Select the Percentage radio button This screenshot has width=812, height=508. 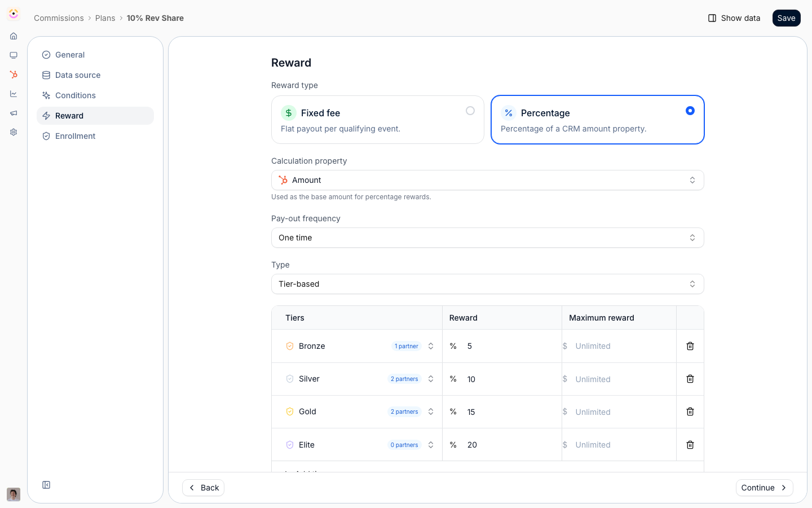point(690,111)
